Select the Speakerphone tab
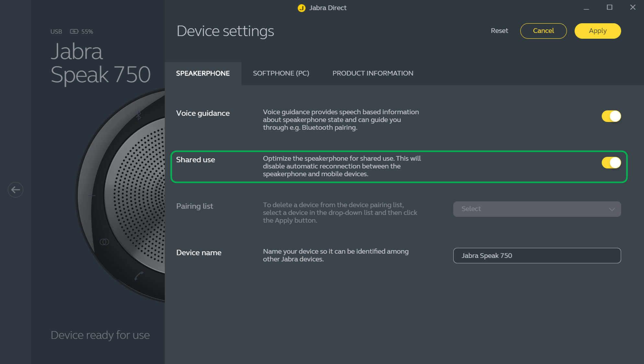The image size is (644, 364). (x=203, y=73)
